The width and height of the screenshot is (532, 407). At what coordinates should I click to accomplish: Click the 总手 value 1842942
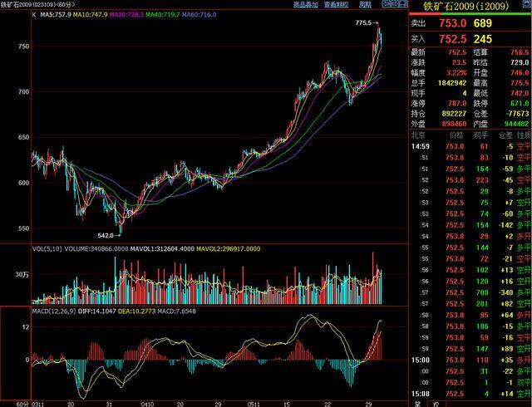point(451,83)
